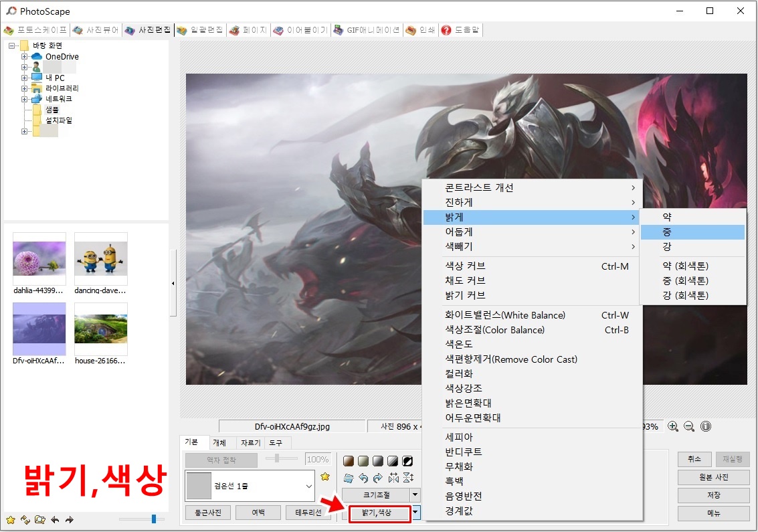758x532 pixels.
Task: Click the 저장 save button
Action: pyautogui.click(x=714, y=495)
